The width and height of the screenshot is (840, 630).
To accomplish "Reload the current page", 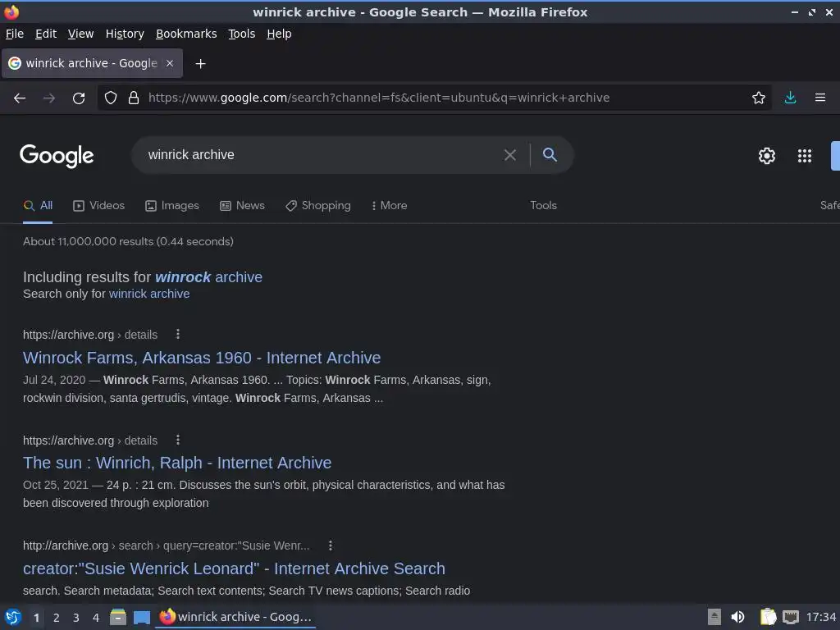I will [x=79, y=98].
